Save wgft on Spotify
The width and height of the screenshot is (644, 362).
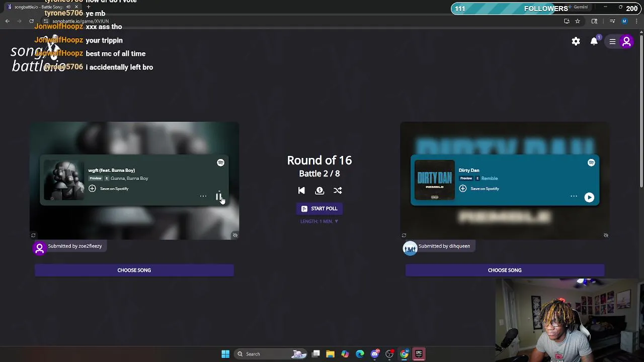(109, 189)
